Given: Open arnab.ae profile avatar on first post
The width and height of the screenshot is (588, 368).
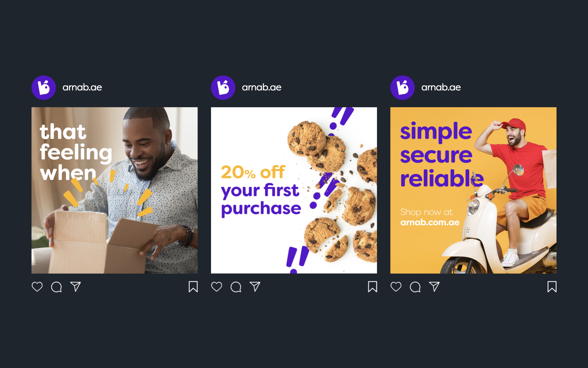Looking at the screenshot, I should pyautogui.click(x=44, y=88).
